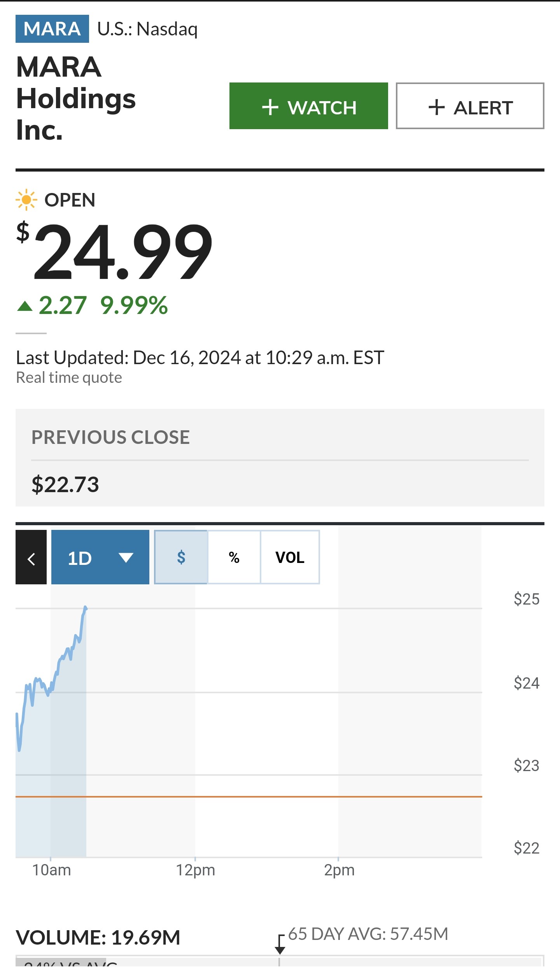Click the green up-triangle change indicator
Viewport: 560px width, 980px height.
pyautogui.click(x=25, y=306)
